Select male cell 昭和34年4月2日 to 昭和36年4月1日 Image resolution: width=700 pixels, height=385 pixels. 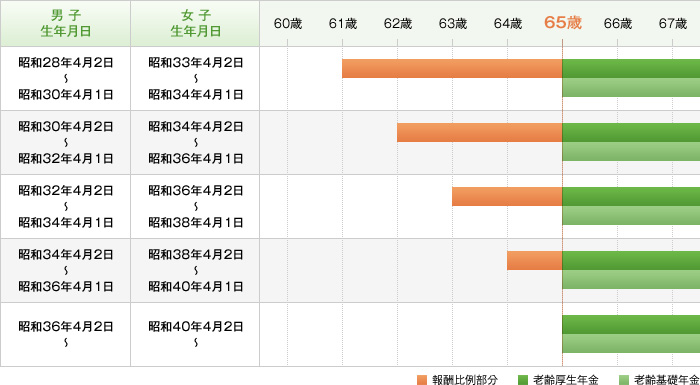pyautogui.click(x=65, y=270)
